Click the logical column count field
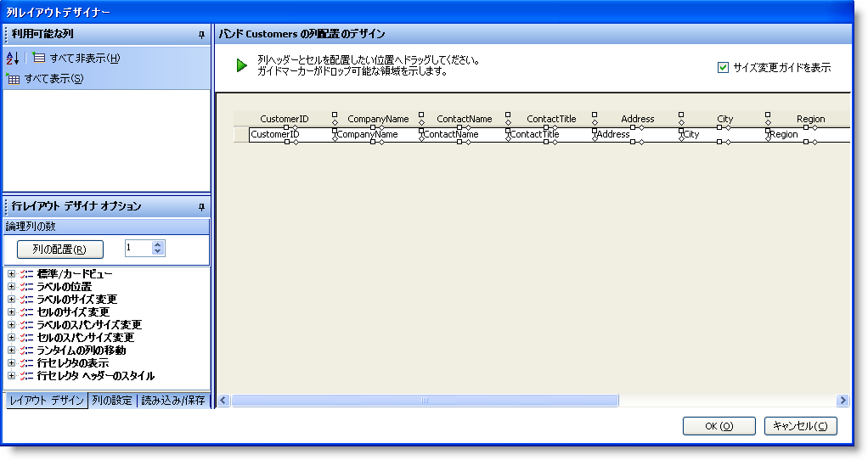Viewport: 868px width, 460px height. point(138,248)
